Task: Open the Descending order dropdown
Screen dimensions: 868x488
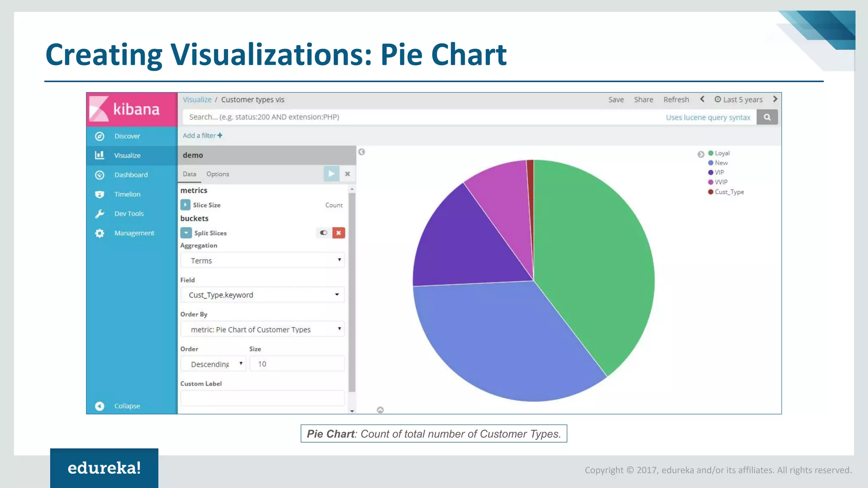Action: [x=213, y=364]
